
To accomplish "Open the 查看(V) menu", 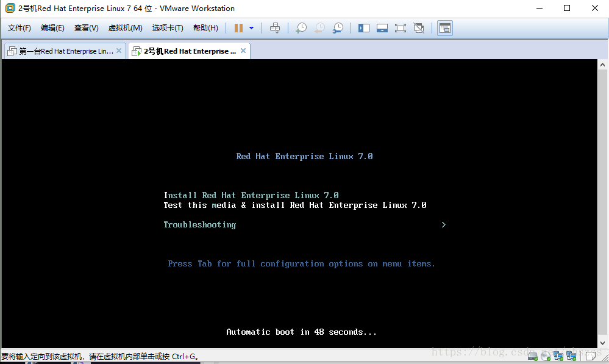I will point(86,28).
